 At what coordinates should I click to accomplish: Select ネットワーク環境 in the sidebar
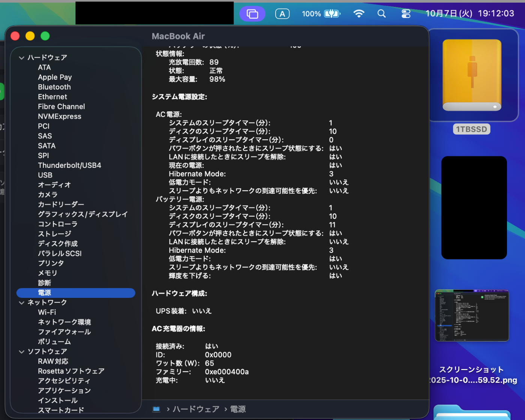coord(64,322)
